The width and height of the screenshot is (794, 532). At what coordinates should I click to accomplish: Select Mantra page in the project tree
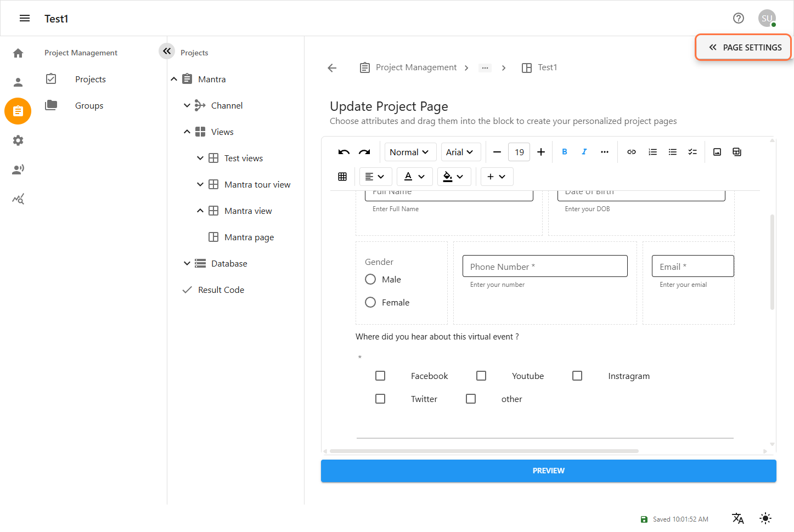click(x=249, y=237)
